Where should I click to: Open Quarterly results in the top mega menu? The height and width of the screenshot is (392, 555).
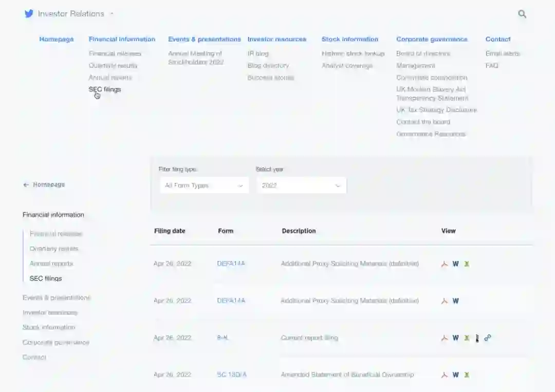coord(113,66)
